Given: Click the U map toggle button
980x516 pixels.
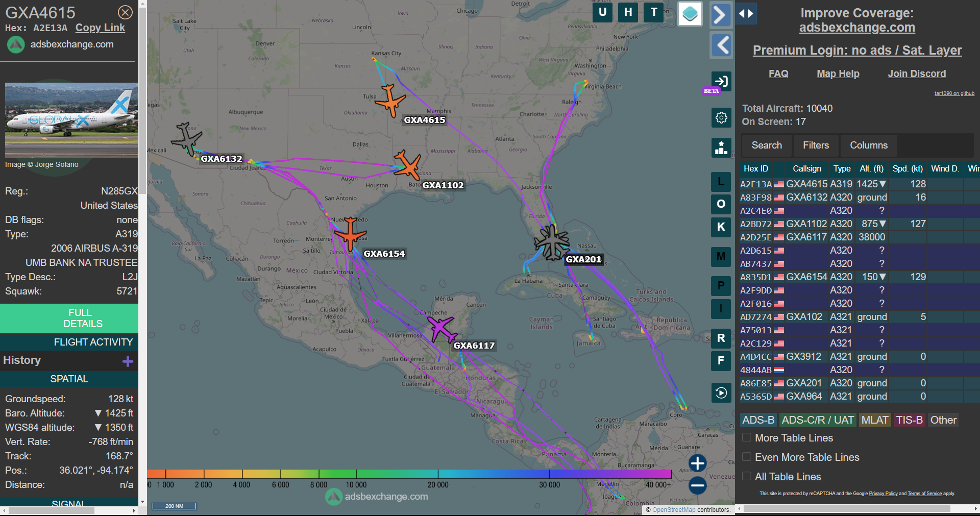Looking at the screenshot, I should (x=602, y=12).
